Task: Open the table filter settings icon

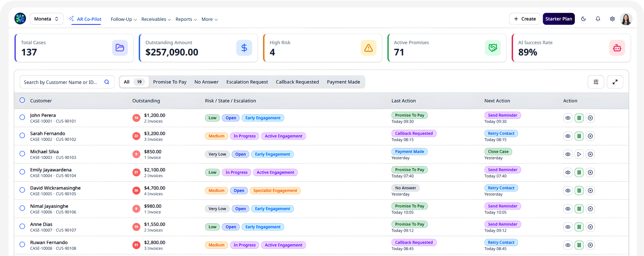Action: click(596, 82)
